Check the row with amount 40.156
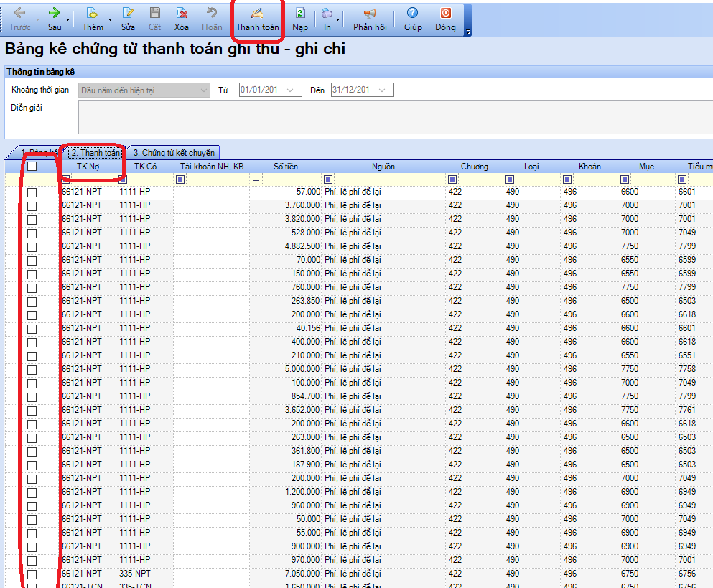 32,330
